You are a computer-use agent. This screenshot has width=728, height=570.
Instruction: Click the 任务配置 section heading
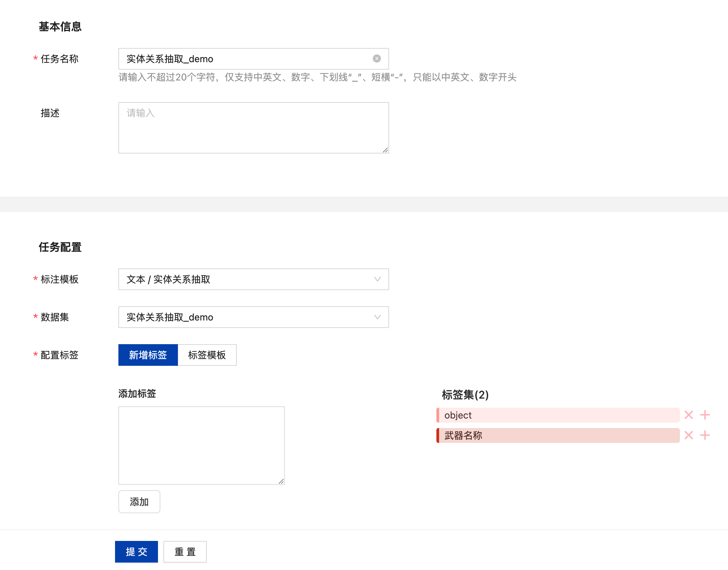(60, 247)
